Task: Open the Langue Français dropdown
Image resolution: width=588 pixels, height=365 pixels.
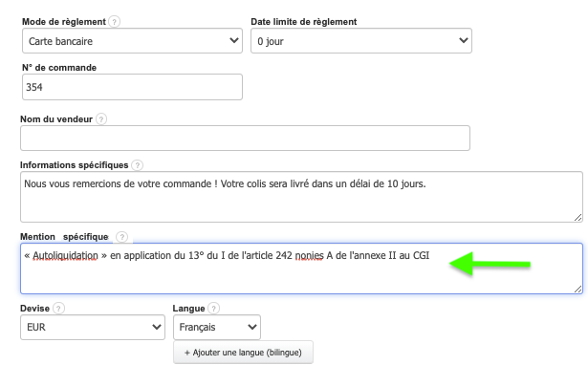Action: point(217,327)
